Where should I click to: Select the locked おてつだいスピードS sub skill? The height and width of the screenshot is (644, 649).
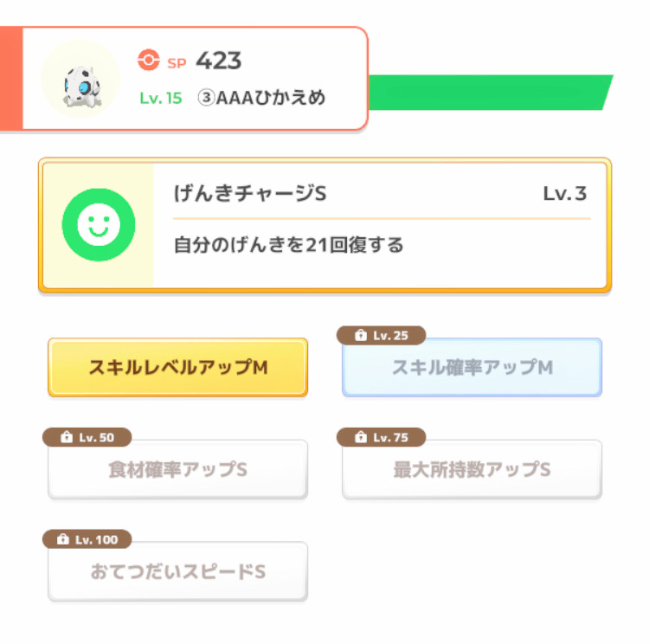coord(178,571)
